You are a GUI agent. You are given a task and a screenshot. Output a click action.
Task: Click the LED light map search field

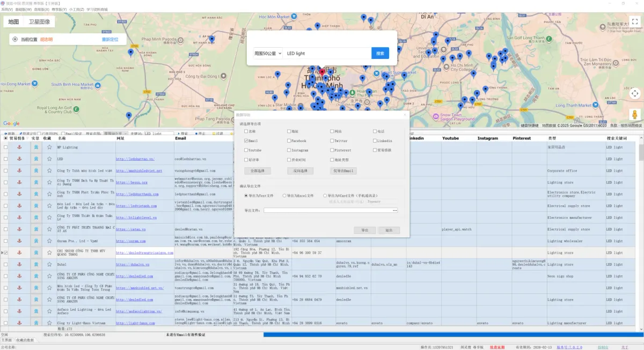[x=327, y=54]
